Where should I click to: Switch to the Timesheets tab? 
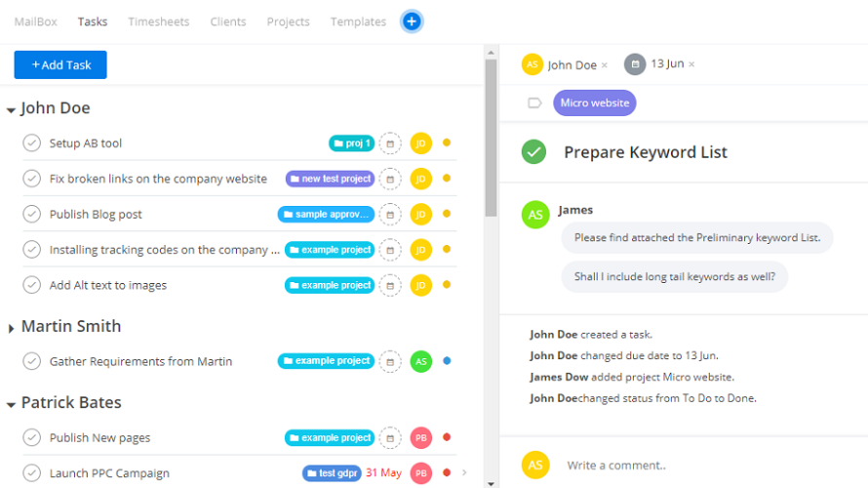tap(159, 21)
